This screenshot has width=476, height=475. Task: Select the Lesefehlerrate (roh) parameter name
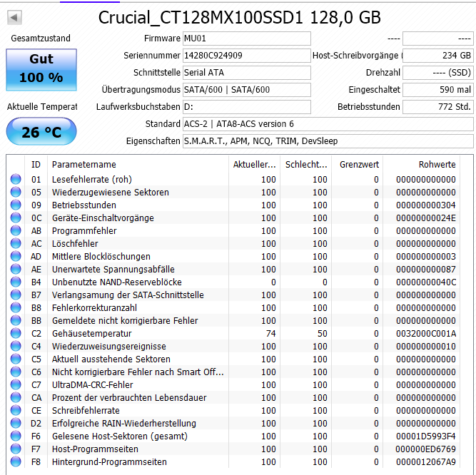tap(92, 180)
